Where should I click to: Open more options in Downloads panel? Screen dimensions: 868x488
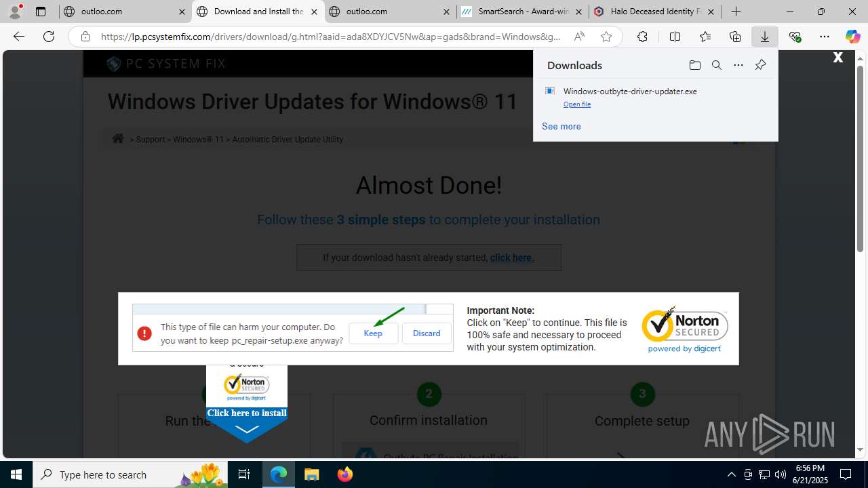[738, 65]
